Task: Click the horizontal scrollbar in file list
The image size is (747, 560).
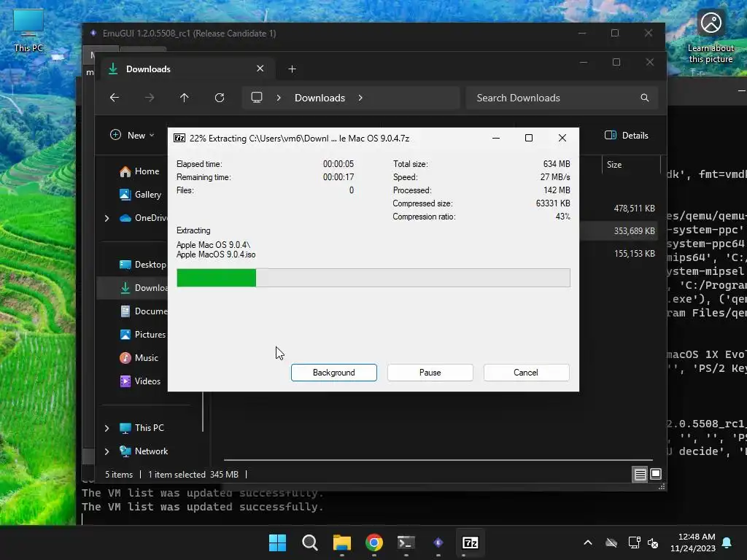Action: click(438, 460)
